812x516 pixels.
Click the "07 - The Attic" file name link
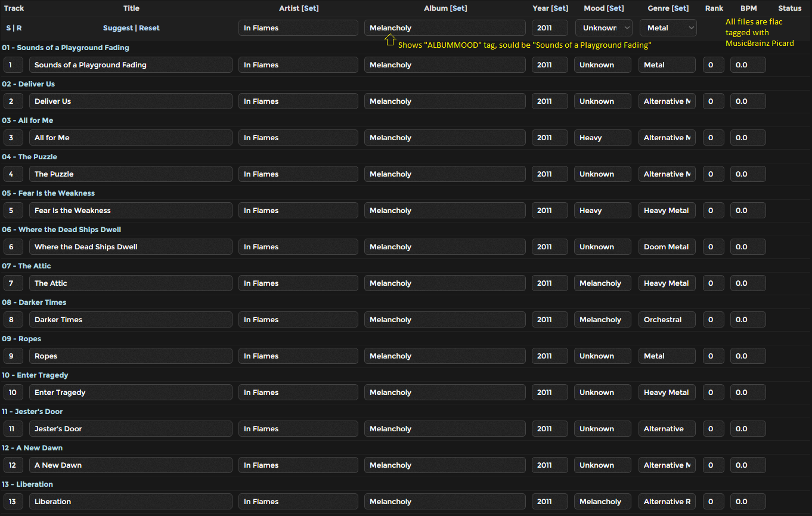click(x=26, y=266)
